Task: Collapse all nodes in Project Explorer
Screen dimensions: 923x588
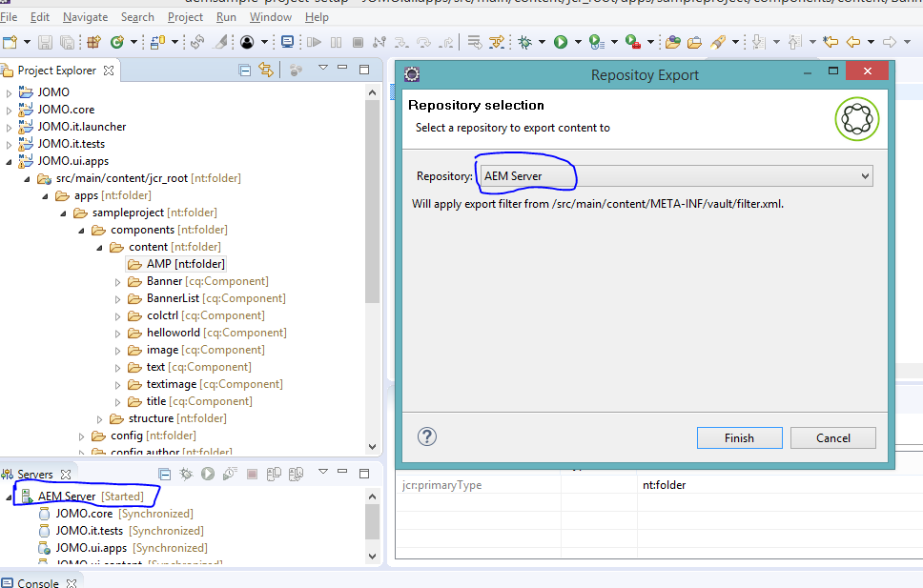Action: point(244,70)
